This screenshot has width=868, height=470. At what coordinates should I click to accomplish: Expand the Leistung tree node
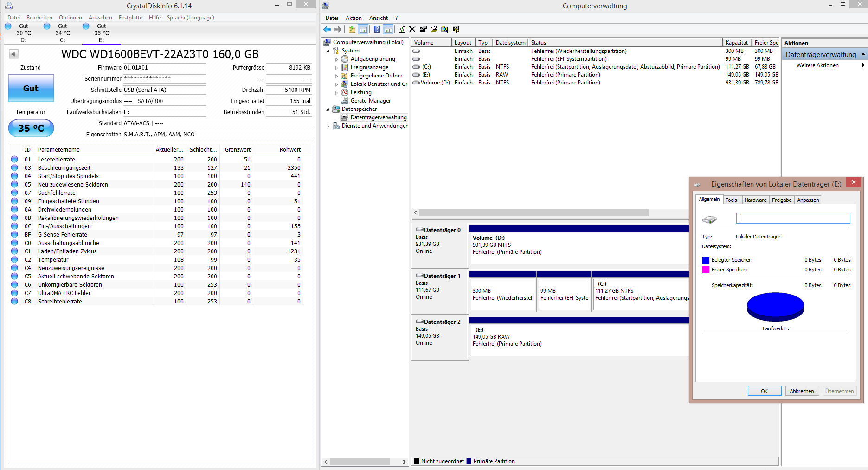coord(336,93)
